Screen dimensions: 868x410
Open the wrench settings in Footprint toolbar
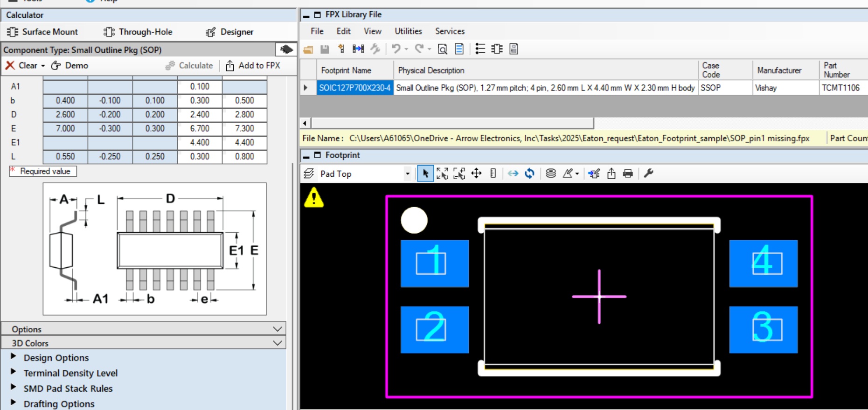[x=648, y=174]
